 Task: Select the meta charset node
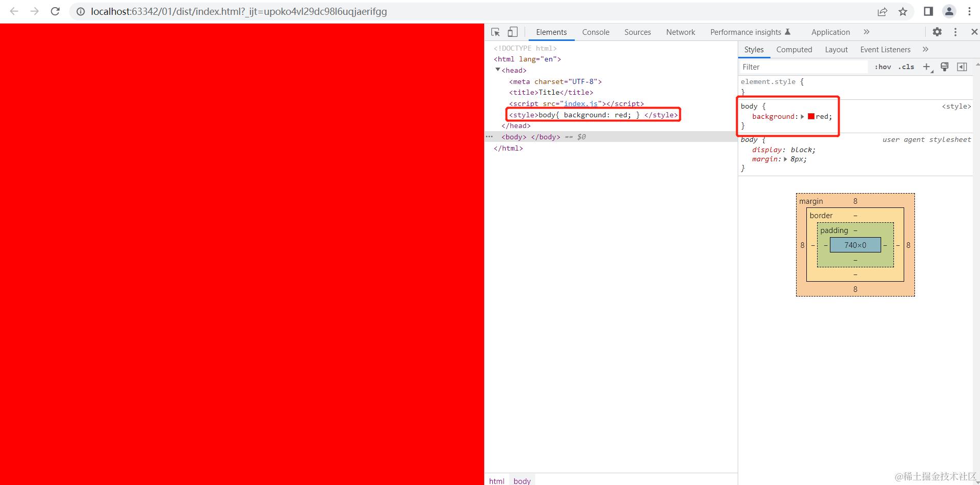click(x=555, y=81)
